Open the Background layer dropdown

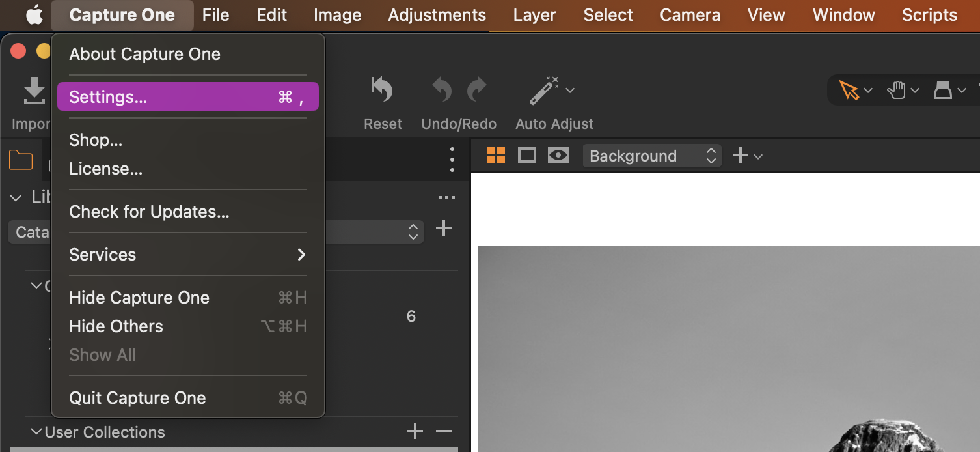(652, 156)
